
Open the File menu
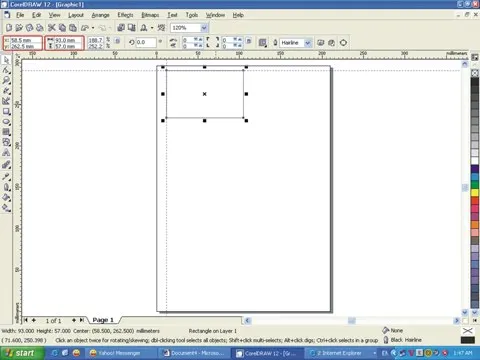tap(20, 15)
